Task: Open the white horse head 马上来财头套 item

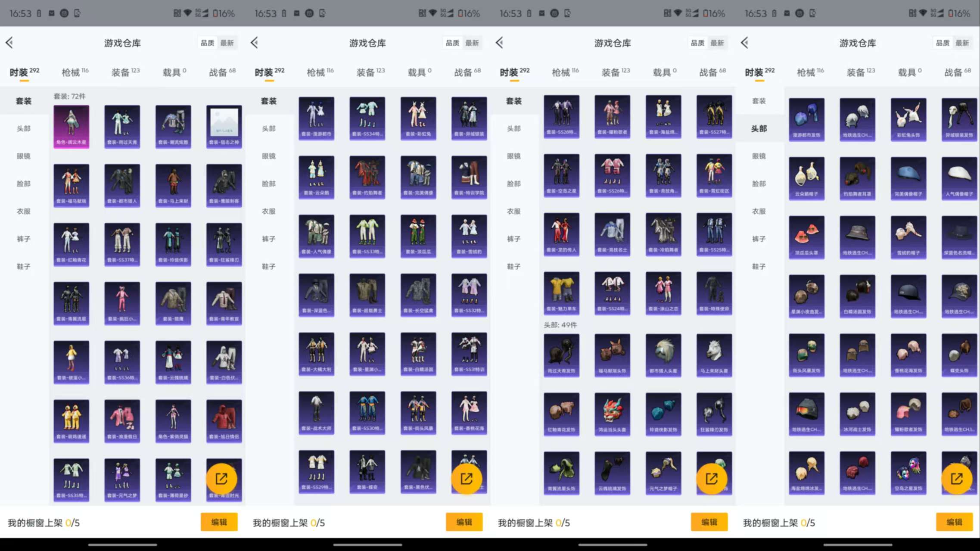Action: tap(714, 355)
